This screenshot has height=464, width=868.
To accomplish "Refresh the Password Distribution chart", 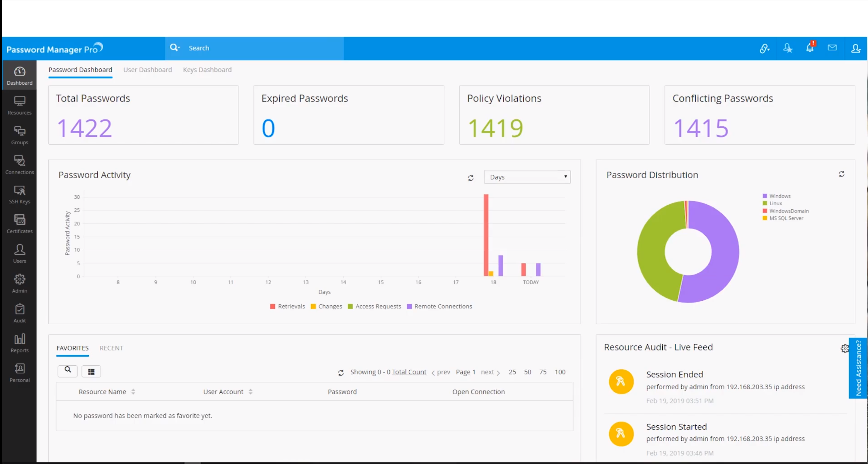I will click(841, 174).
